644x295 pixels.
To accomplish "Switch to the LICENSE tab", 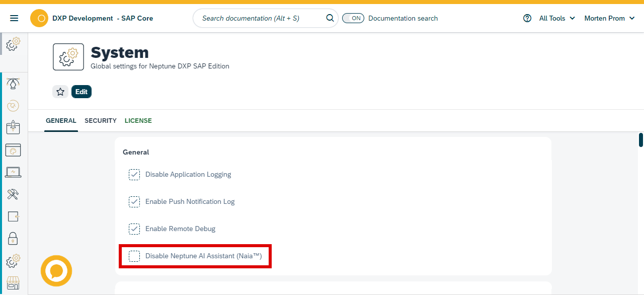I will pos(138,121).
